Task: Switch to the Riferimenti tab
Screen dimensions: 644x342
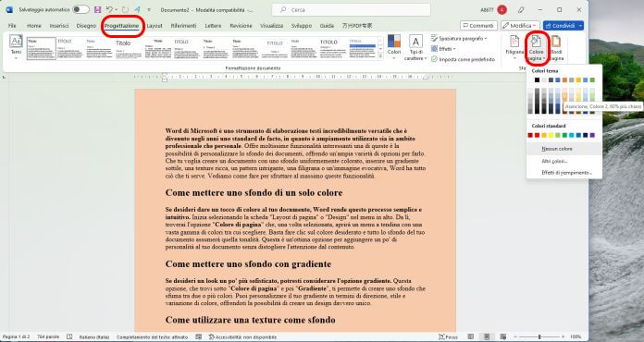Action: 183,26
